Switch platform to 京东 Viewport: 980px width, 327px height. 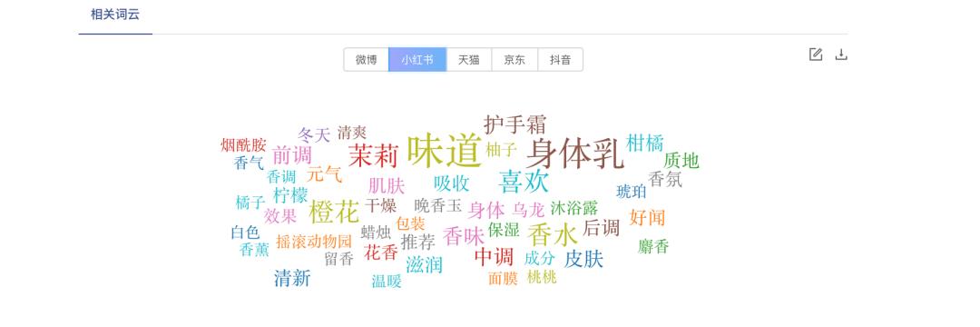point(514,60)
